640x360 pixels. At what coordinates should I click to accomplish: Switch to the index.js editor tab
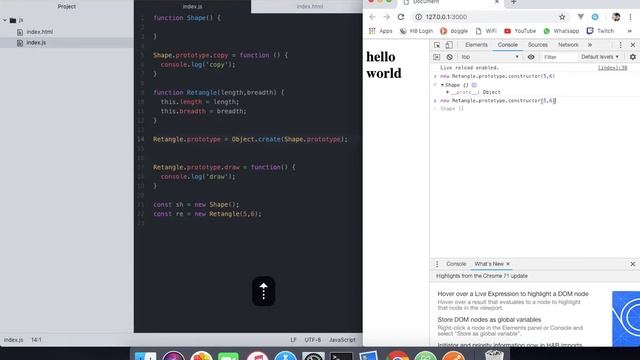(x=192, y=7)
